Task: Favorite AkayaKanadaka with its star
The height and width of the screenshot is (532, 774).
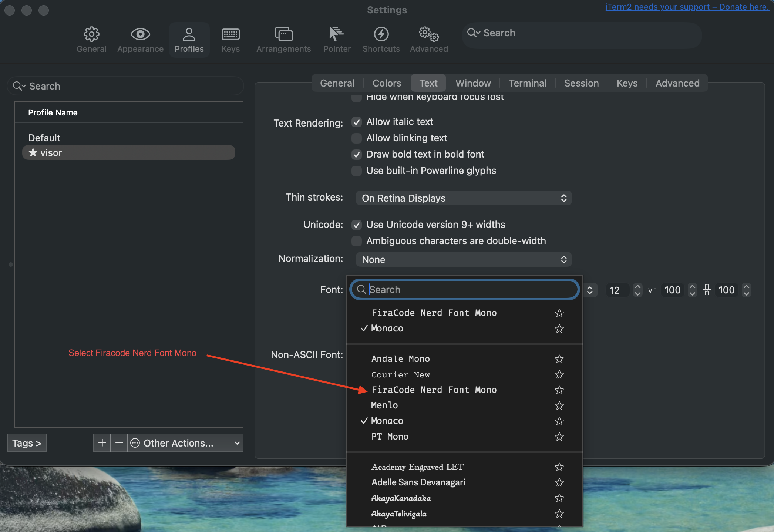Action: (559, 498)
